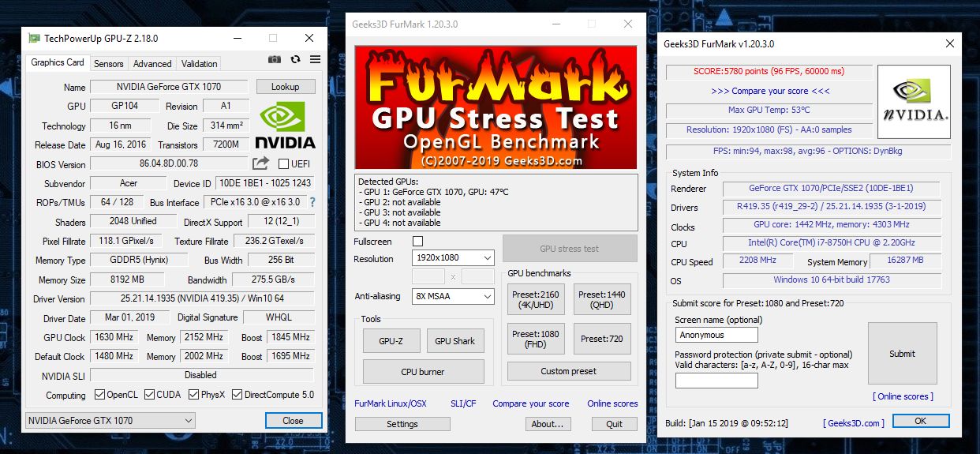Screen dimensions: 980x454
Task: Open the Online scores link beside Compare your score
Action: point(612,403)
